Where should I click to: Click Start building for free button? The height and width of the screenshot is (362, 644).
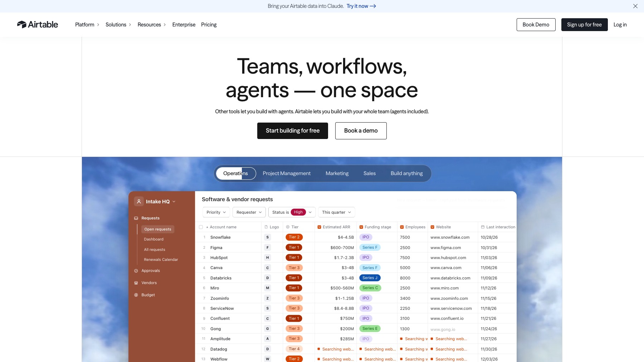[x=293, y=131]
